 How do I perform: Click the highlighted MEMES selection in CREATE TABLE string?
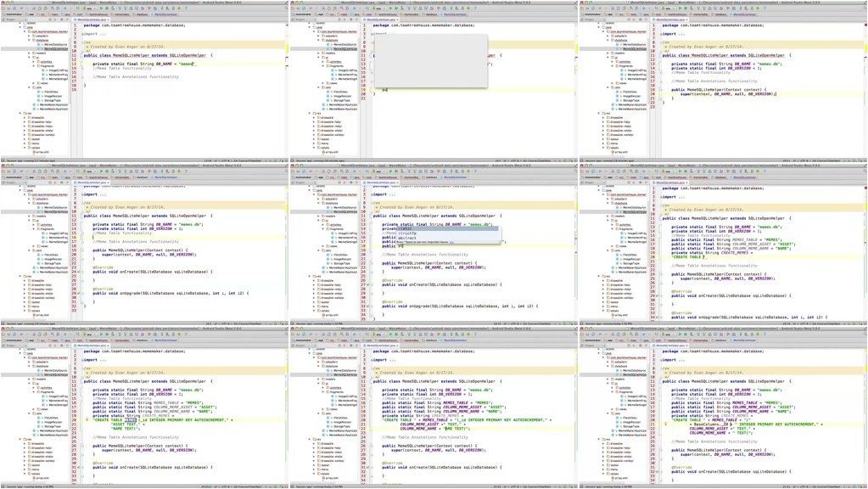(131, 419)
